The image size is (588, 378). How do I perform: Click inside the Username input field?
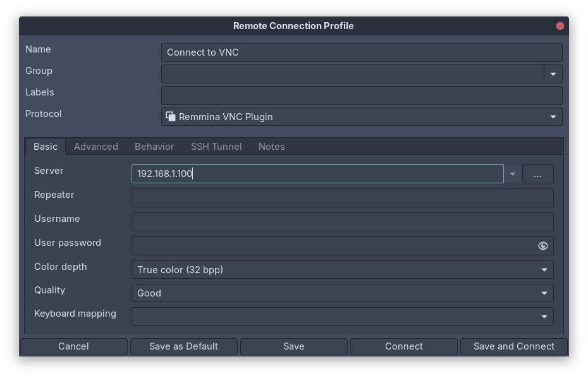coord(342,221)
